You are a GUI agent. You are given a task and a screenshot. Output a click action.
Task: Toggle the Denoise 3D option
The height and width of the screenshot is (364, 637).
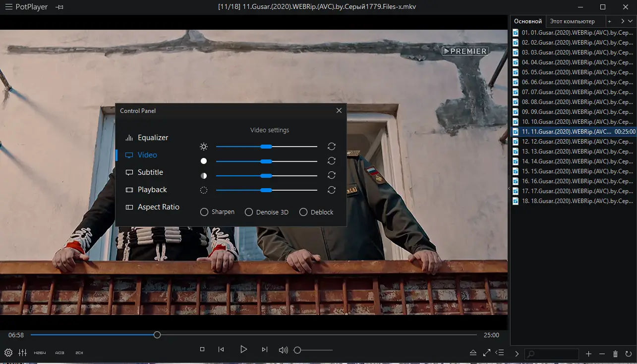[x=249, y=212]
